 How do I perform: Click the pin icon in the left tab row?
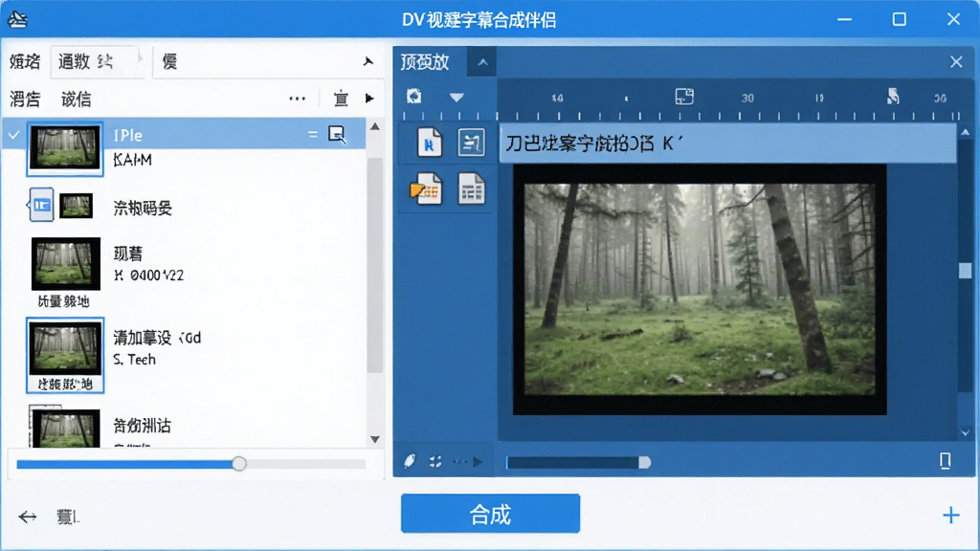[368, 61]
